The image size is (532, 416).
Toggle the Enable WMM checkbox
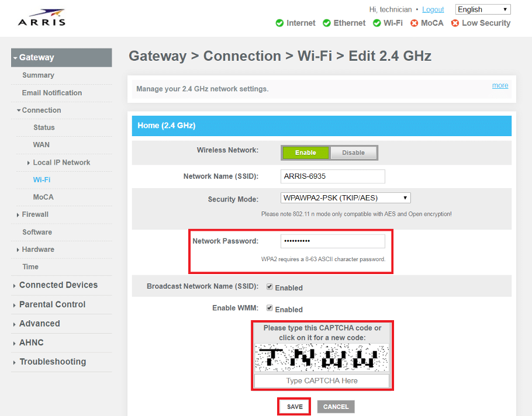pyautogui.click(x=270, y=308)
